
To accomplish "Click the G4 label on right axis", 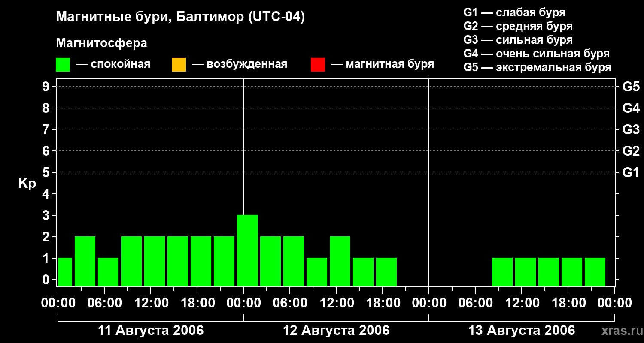I will coord(631,108).
